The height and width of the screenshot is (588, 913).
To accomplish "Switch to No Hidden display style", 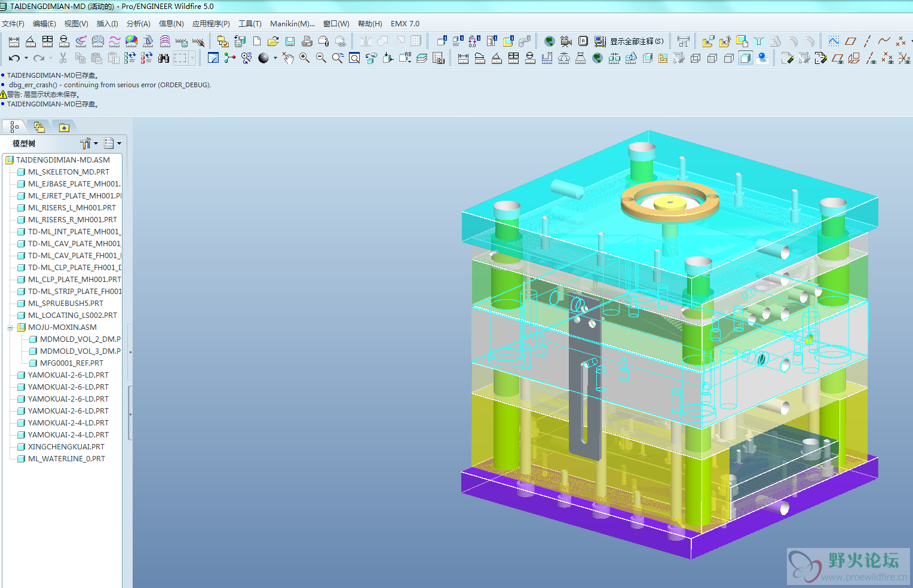I will 728,58.
